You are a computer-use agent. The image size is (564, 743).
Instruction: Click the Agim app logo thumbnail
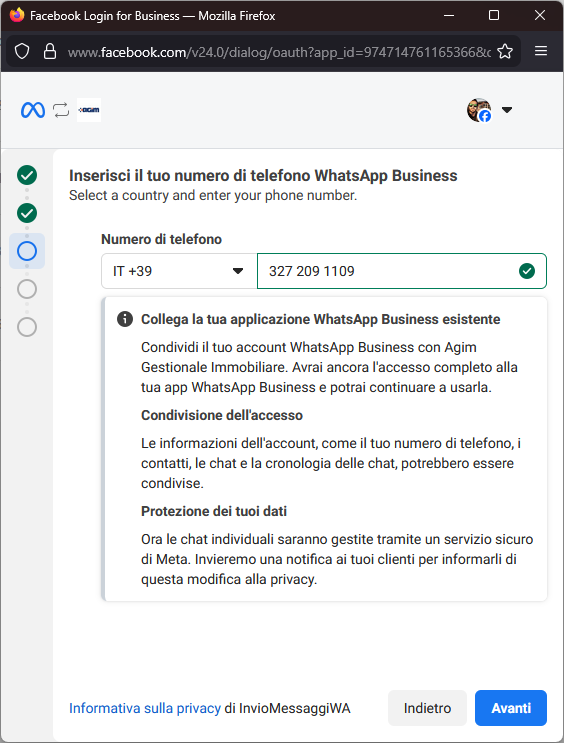tap(89, 110)
